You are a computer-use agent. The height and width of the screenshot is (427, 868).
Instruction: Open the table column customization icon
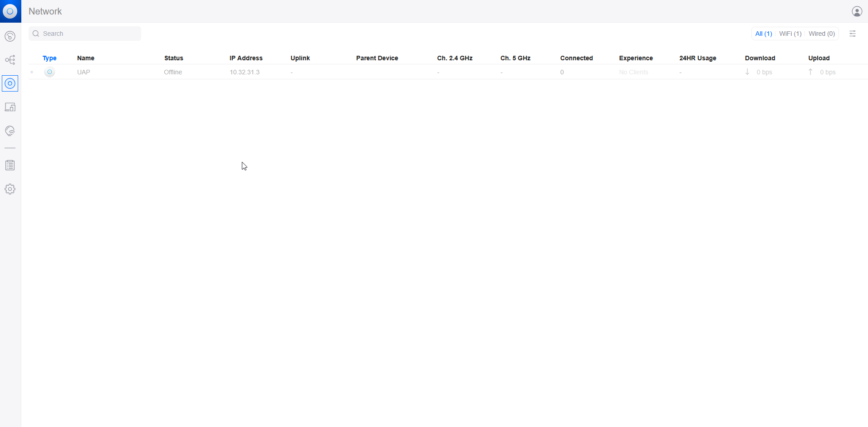click(x=853, y=34)
